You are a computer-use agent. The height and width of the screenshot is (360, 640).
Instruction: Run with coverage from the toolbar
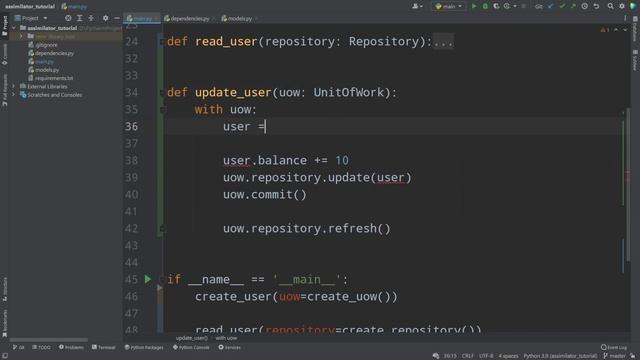click(496, 6)
